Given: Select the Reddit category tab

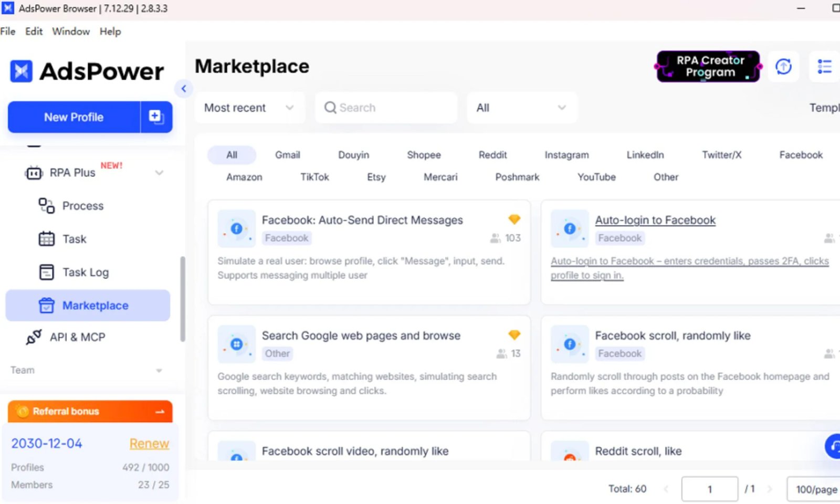Looking at the screenshot, I should point(492,155).
